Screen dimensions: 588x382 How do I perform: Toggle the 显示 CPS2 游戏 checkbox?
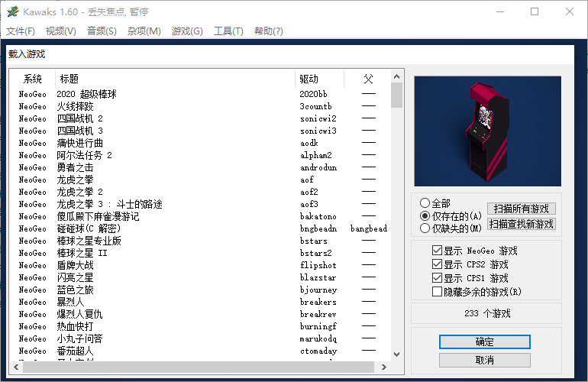(437, 264)
